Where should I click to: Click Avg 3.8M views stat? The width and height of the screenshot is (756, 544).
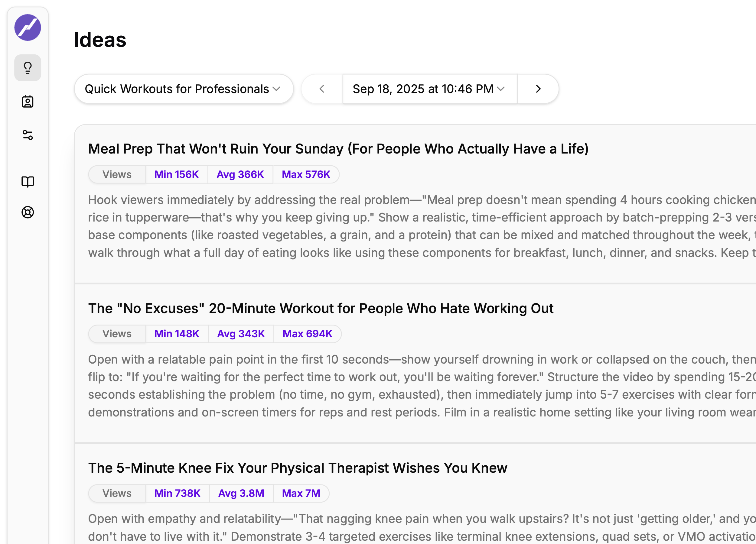241,493
